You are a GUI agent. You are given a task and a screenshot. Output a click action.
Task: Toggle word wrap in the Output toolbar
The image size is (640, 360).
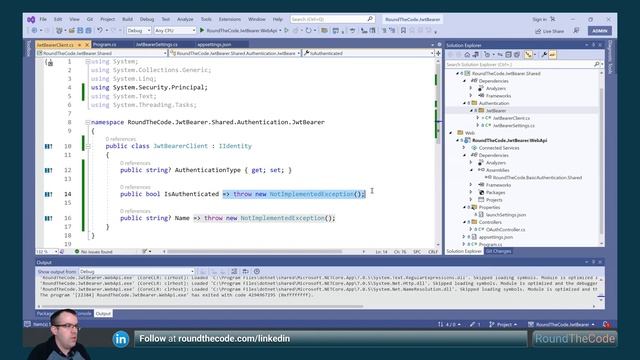pyautogui.click(x=245, y=271)
